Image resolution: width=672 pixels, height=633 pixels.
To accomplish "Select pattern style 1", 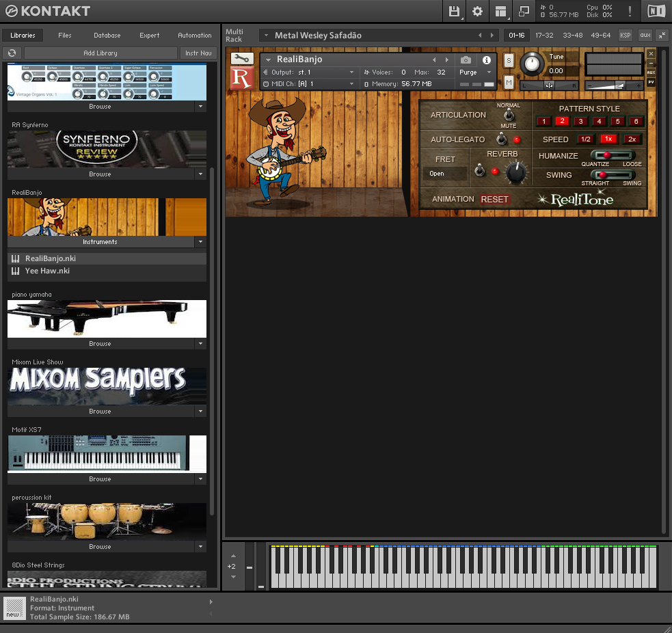I will [x=544, y=121].
